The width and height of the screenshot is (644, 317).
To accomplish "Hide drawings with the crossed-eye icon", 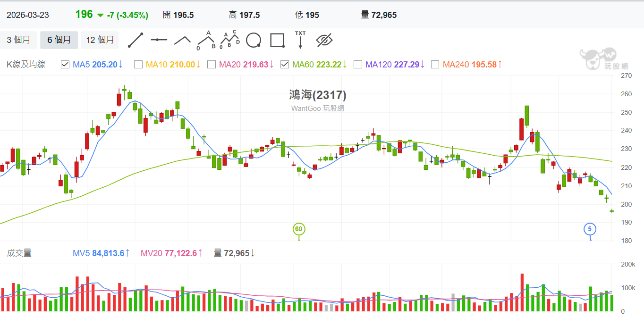I will point(324,40).
